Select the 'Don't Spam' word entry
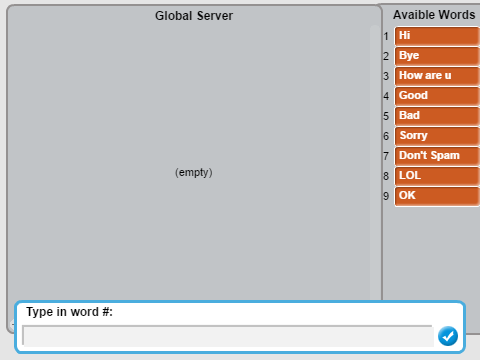This screenshot has height=360, width=480. tap(437, 156)
